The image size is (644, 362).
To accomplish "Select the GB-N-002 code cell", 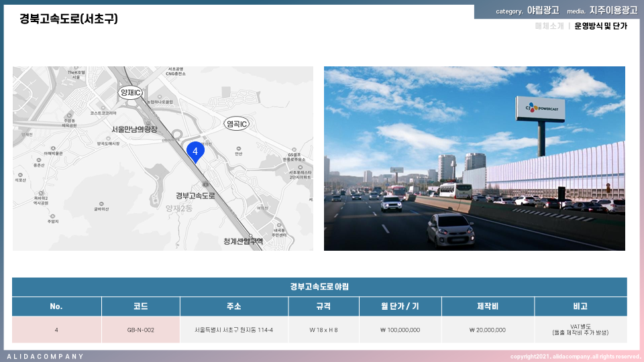I will [x=141, y=330].
